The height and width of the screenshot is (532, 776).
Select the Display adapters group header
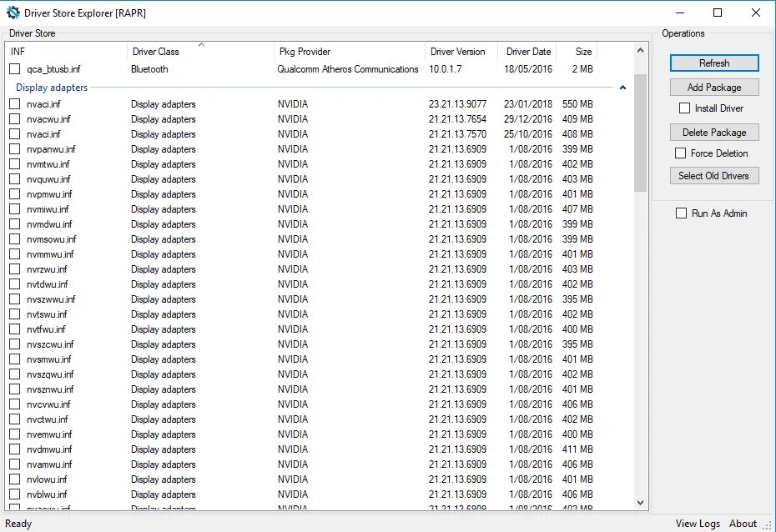click(52, 88)
